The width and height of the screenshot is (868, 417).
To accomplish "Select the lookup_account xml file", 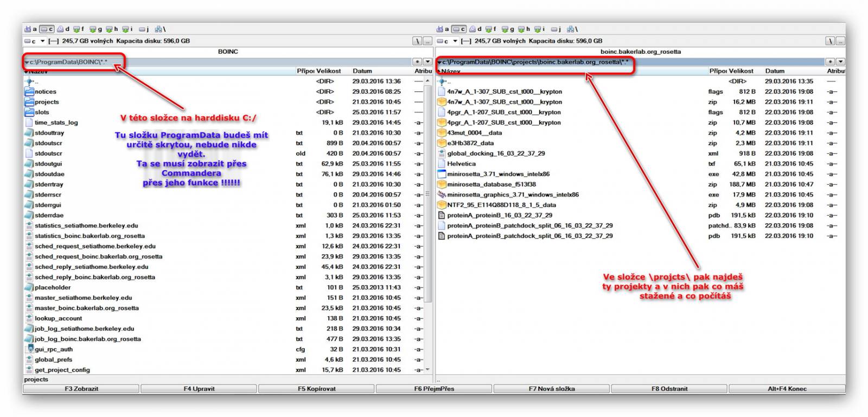I will (58, 319).
